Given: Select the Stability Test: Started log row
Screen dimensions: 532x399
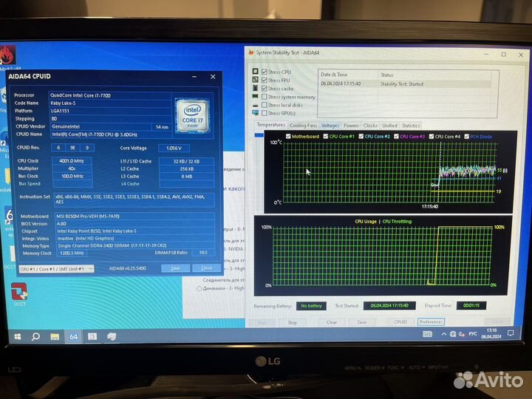Looking at the screenshot, I should tap(406, 83).
